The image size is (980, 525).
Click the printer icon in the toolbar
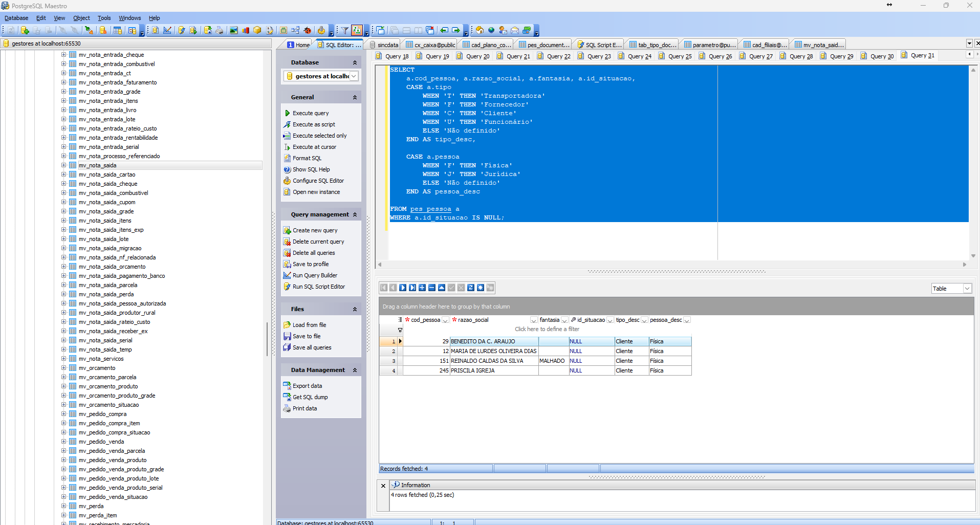click(x=220, y=31)
